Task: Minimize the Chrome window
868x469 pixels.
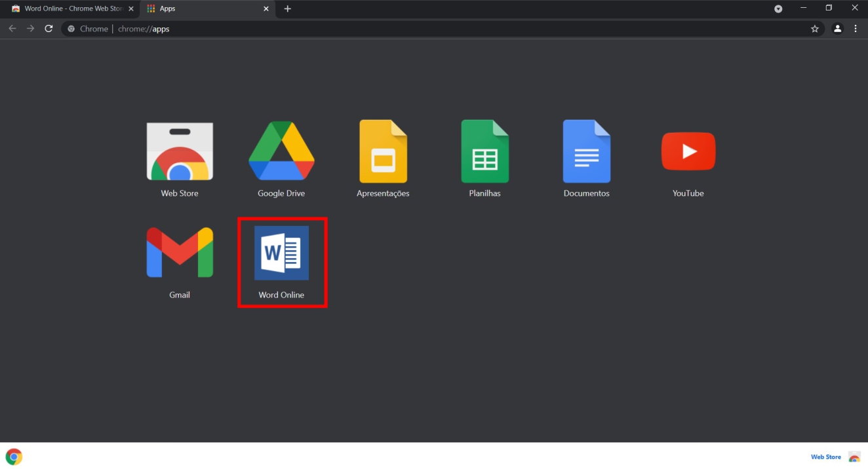Action: 804,8
